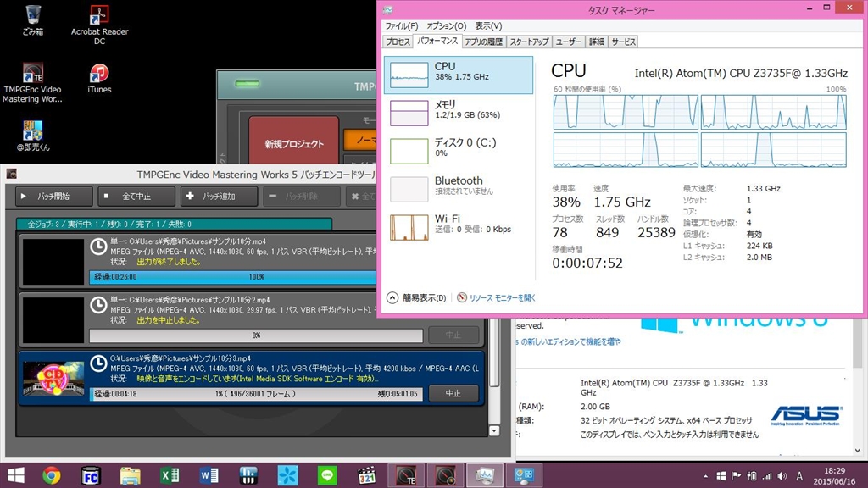Open the @即売くん desktop icon

coord(33,136)
